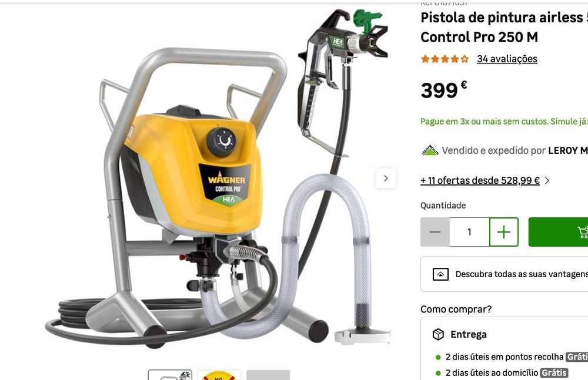Image resolution: width=588 pixels, height=380 pixels.
Task: Select the first product thumbnail
Action: pos(170,375)
